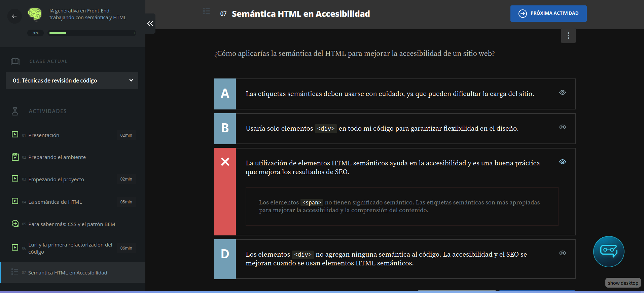Click the heading Semántica HTML en Accesibilidad
Screen dimensions: 644x293
tap(301, 14)
